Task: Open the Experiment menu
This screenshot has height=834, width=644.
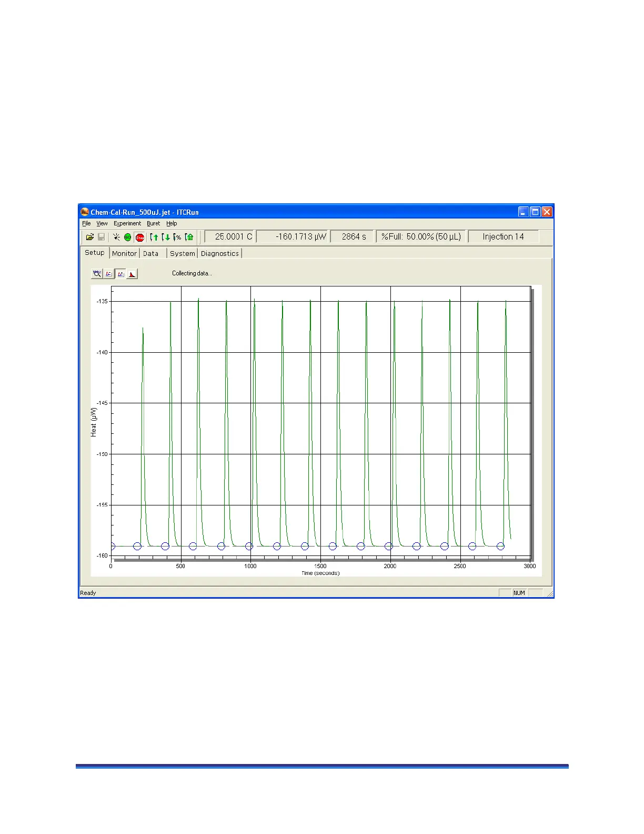Action: (127, 223)
